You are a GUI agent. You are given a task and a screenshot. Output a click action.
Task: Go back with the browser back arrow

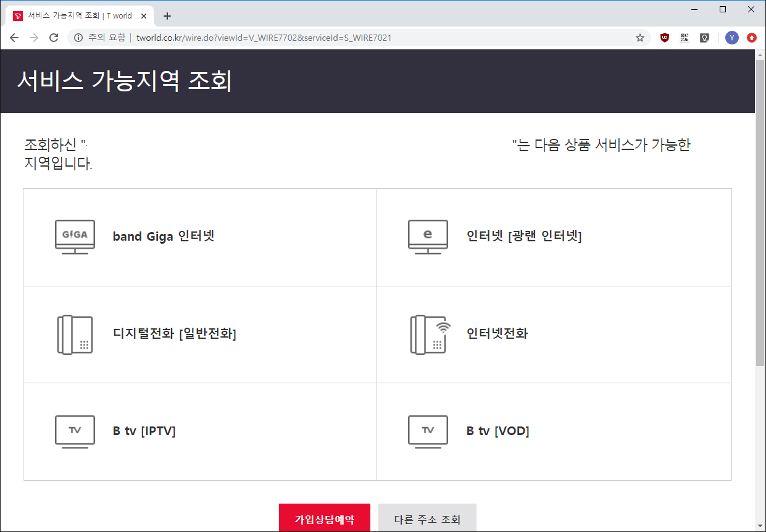click(15, 38)
